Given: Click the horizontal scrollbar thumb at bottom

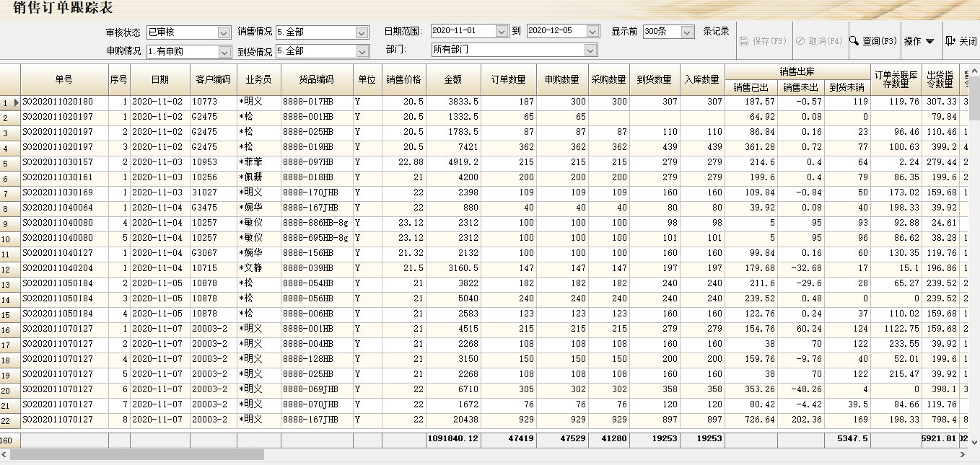Looking at the screenshot, I should point(137,455).
